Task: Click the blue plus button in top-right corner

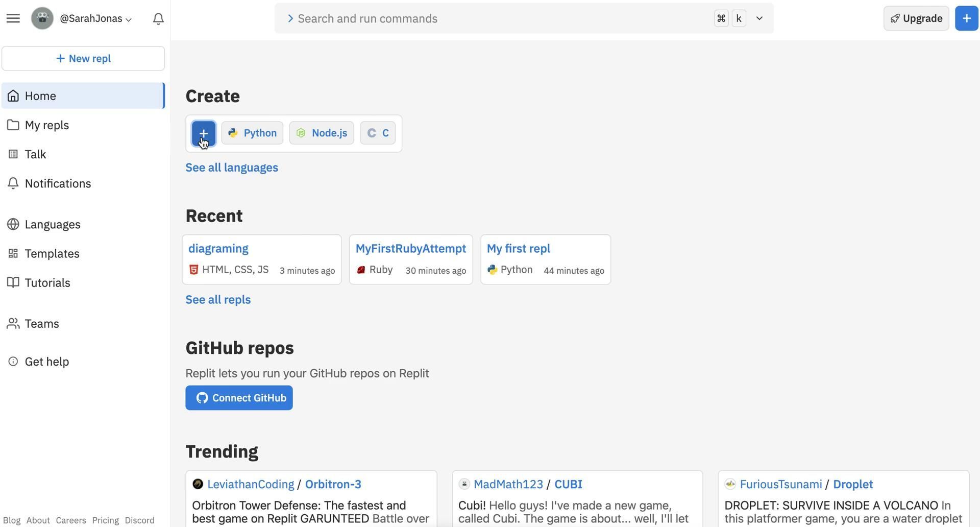Action: pos(966,18)
